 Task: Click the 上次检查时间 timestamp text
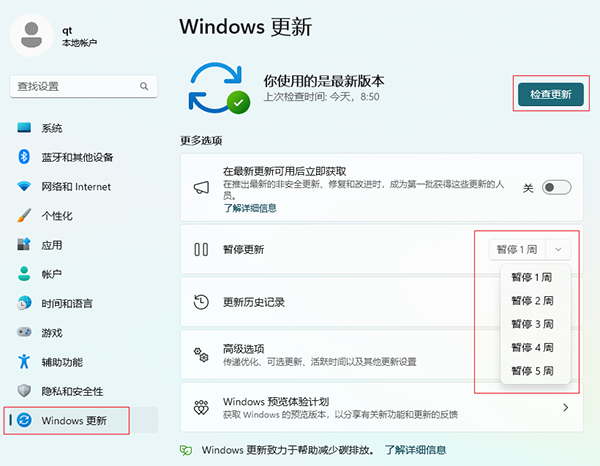[321, 97]
